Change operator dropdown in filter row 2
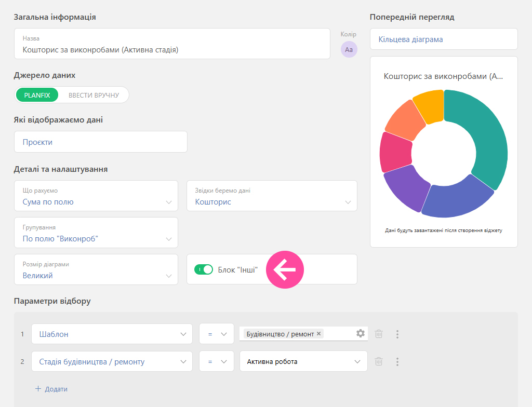Viewport: 532px width, 407px height. [x=217, y=361]
